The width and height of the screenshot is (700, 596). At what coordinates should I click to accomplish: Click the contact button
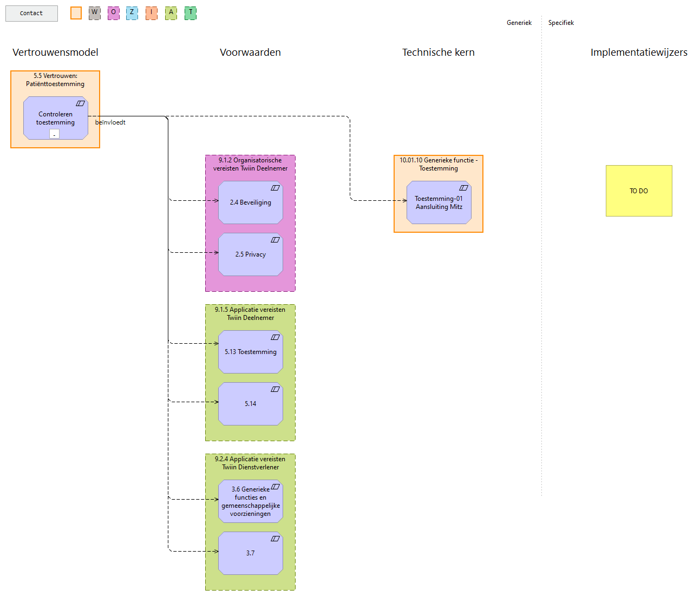tap(31, 14)
